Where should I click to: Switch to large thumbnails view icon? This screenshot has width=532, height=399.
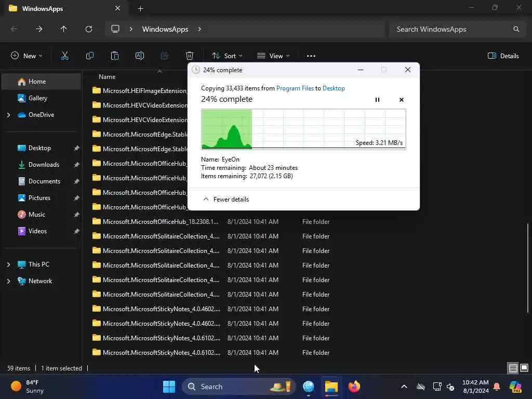click(x=524, y=368)
